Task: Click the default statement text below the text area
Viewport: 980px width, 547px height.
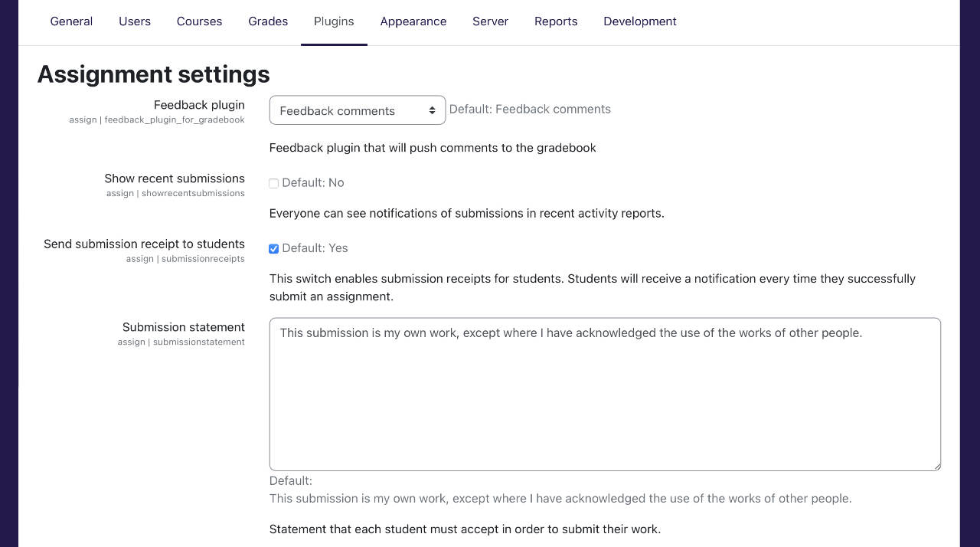Action: tap(560, 499)
